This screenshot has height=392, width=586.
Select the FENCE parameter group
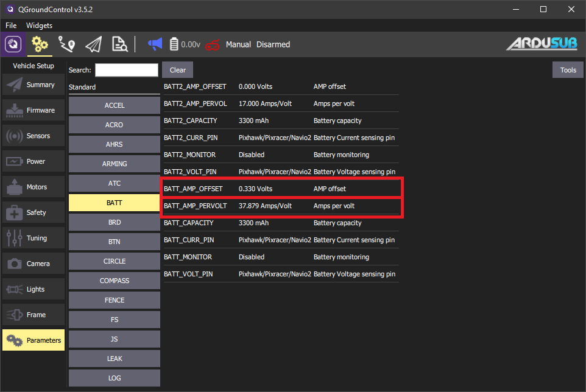pyautogui.click(x=115, y=300)
